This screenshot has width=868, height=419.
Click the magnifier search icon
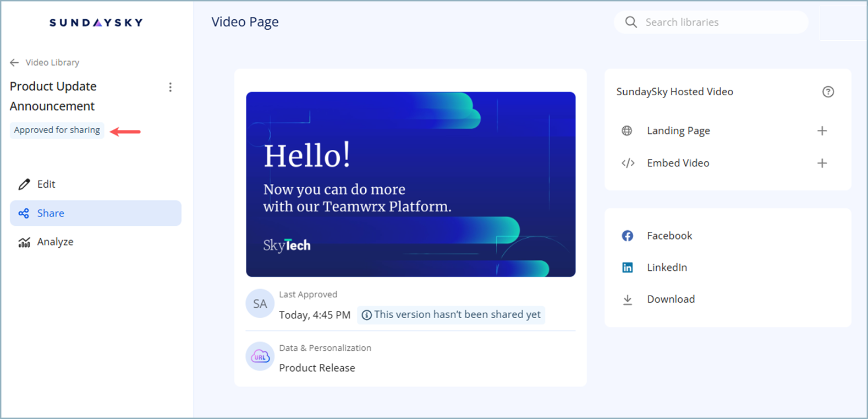[631, 22]
